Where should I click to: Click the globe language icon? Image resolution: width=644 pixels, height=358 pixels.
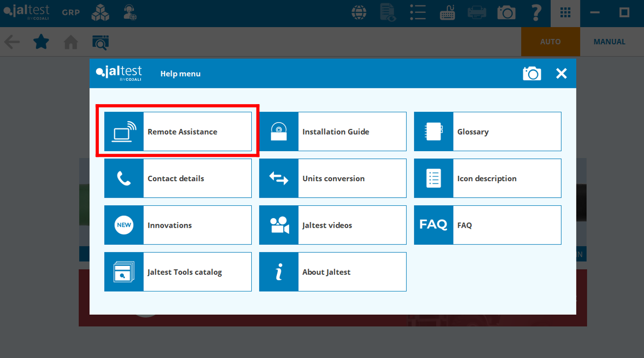point(359,12)
